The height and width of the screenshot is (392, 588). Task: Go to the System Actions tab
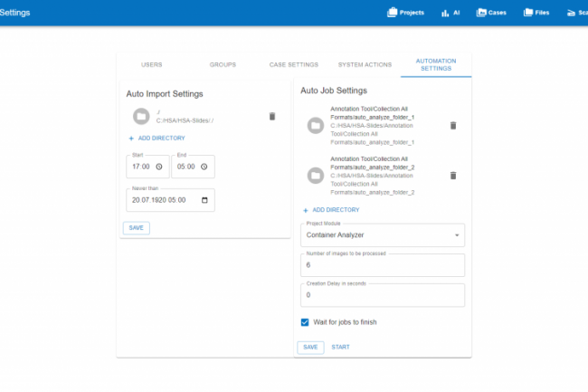pos(365,65)
